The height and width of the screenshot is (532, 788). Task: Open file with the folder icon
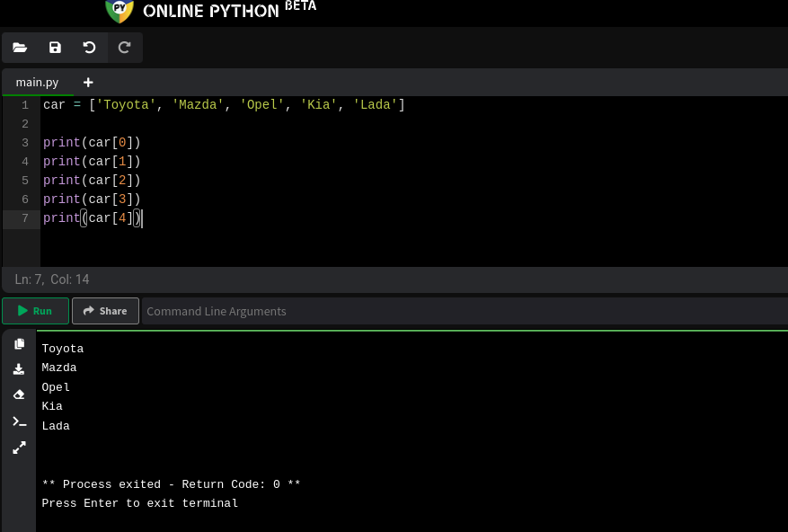click(20, 48)
